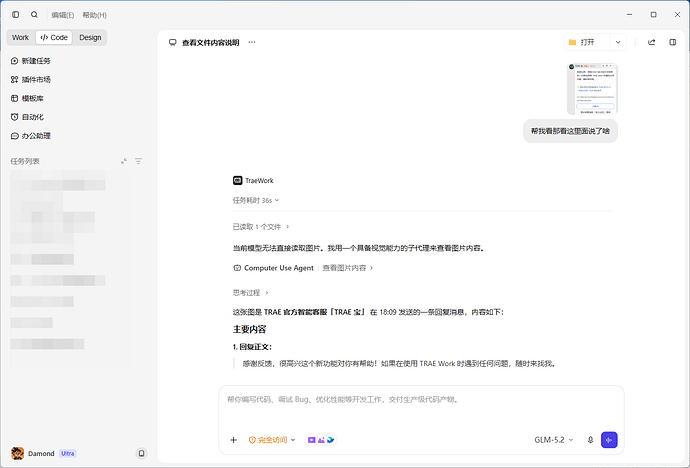Open 完全访问 permission dropdown
The image size is (690, 468).
click(x=272, y=440)
